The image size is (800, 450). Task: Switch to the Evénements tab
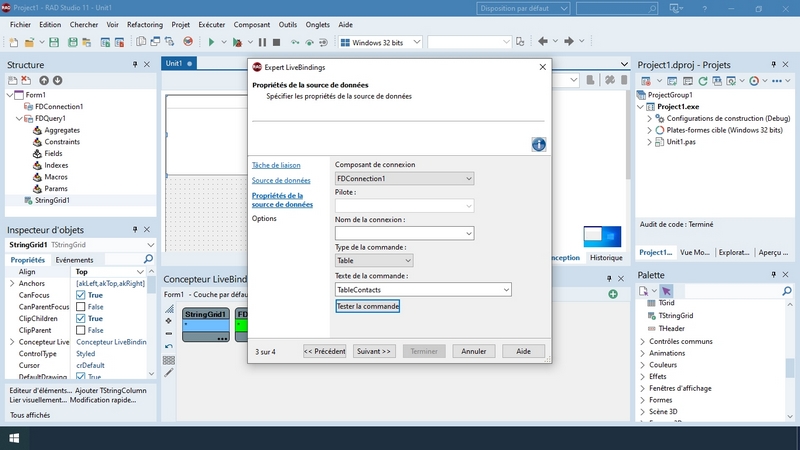(74, 260)
